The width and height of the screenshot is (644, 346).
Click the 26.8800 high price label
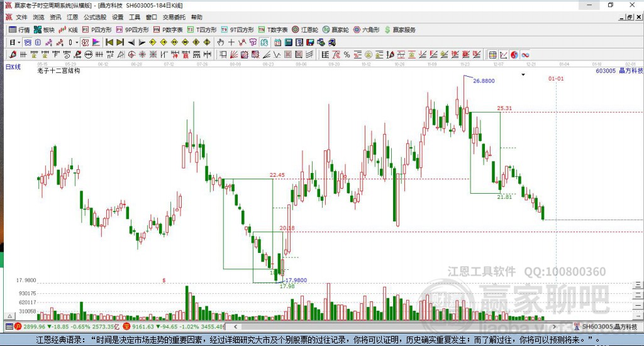coord(484,81)
